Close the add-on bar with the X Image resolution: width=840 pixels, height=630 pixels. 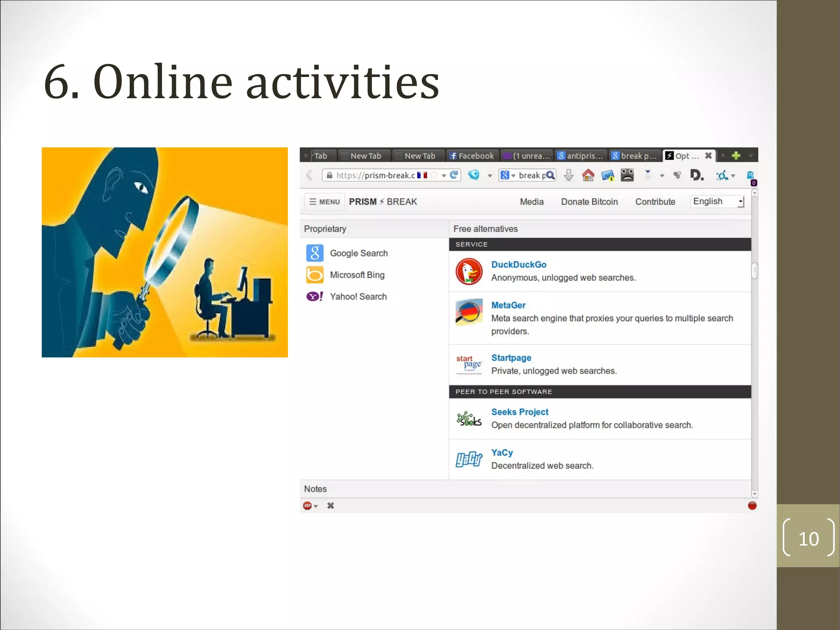pos(331,506)
